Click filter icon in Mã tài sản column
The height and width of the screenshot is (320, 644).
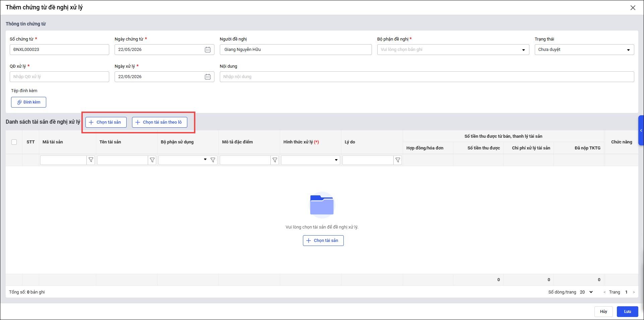click(x=91, y=160)
